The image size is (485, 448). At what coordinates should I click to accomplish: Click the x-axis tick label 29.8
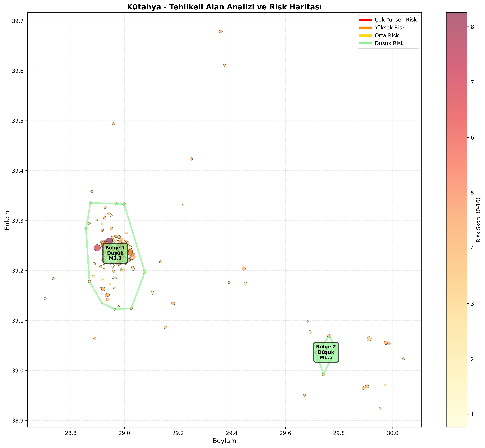[x=339, y=433]
